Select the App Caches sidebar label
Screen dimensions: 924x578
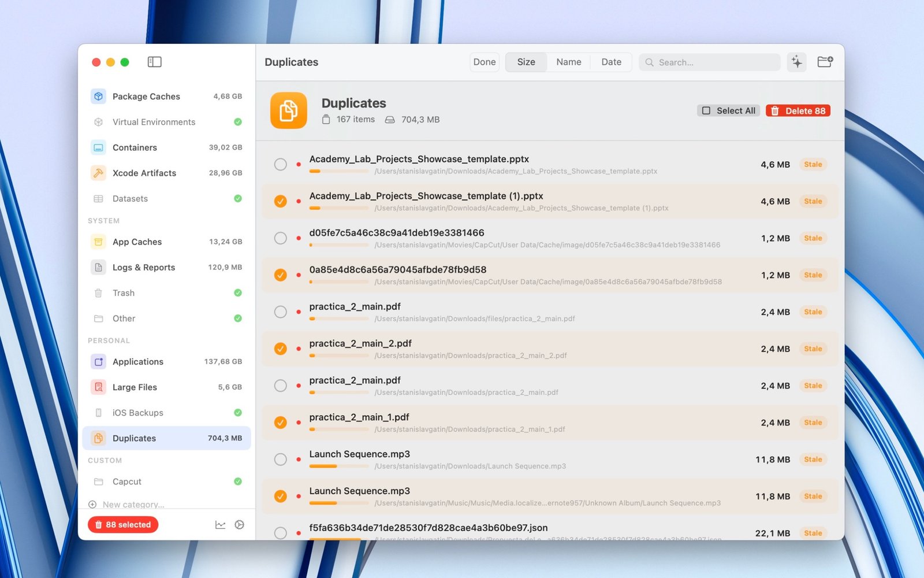coord(137,242)
